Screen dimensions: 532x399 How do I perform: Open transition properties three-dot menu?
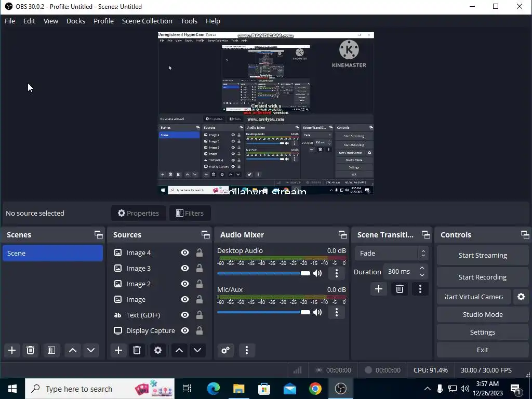point(420,289)
